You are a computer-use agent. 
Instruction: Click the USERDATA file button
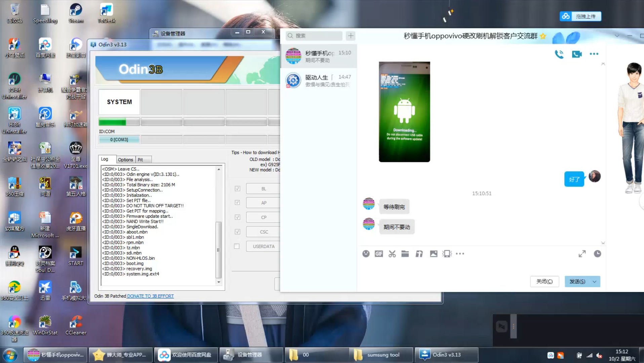(x=263, y=246)
